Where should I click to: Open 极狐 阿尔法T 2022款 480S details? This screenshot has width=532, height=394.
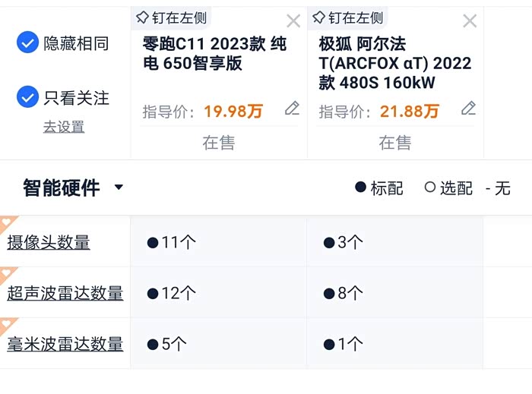(x=394, y=62)
